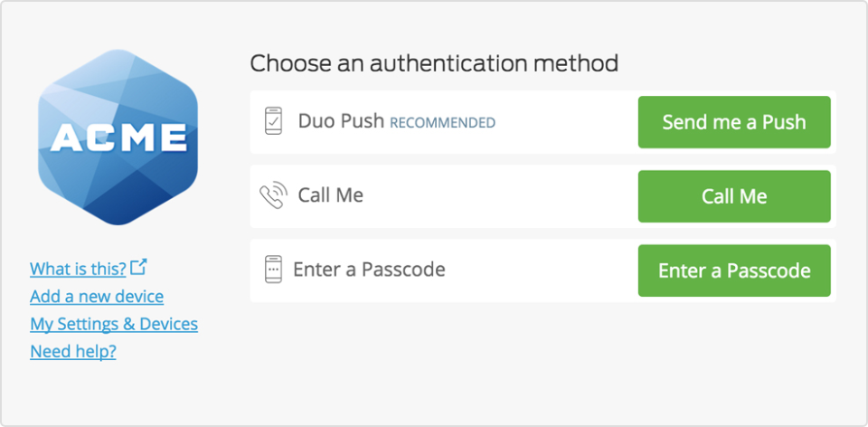Select the white Call Me option row
The height and width of the screenshot is (427, 868).
pyautogui.click(x=497, y=195)
